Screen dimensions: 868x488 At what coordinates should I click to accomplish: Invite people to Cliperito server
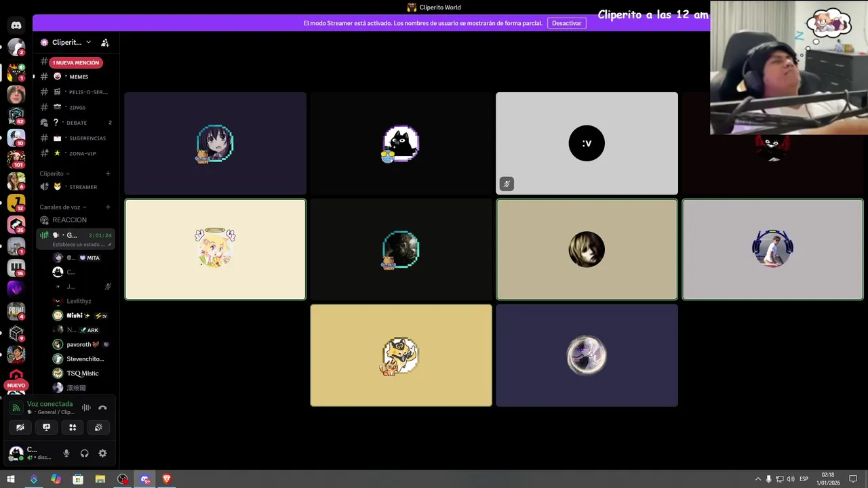pos(105,42)
